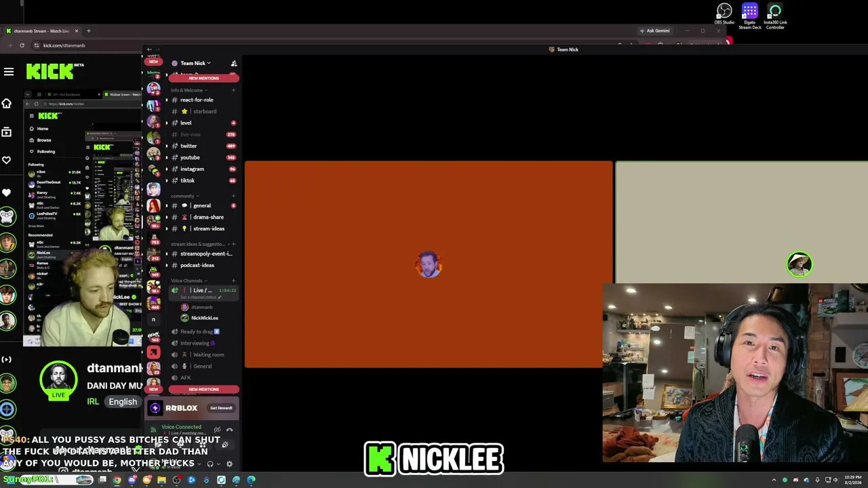Open Kick browse icon in sidebar
This screenshot has height=488, width=868.
pos(7,132)
